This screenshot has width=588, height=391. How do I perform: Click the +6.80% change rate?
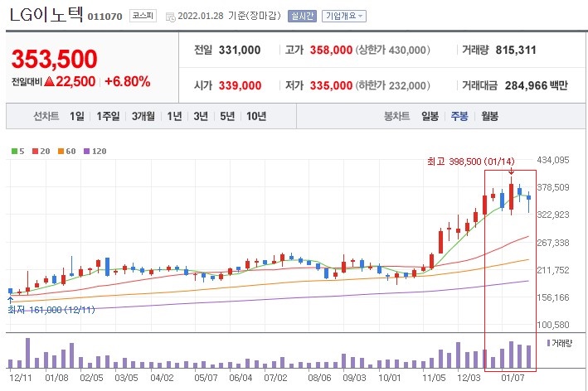pyautogui.click(x=128, y=81)
